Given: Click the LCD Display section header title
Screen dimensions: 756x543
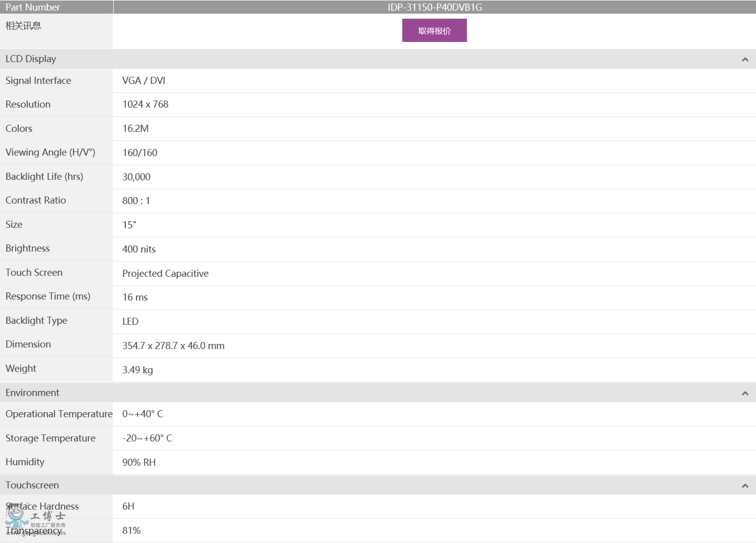Looking at the screenshot, I should pyautogui.click(x=31, y=59).
